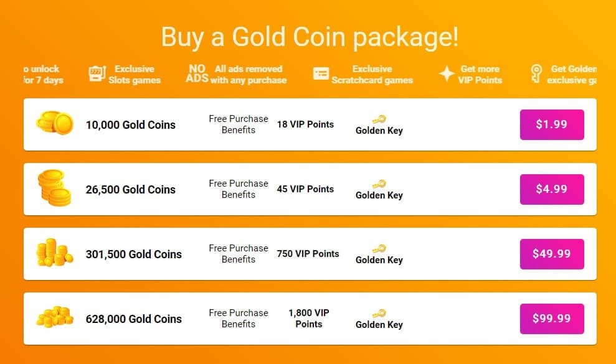Click Golden Key icon in the $99.99 row
The image size is (616, 364).
pos(379,314)
